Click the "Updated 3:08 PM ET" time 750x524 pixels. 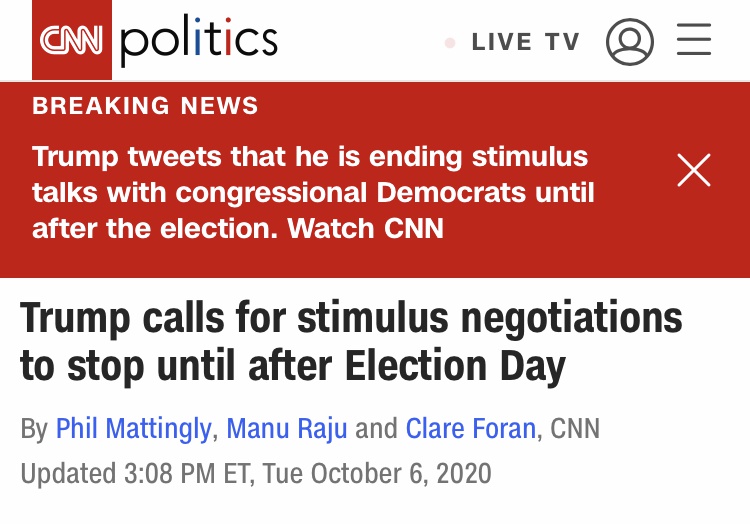tap(136, 472)
